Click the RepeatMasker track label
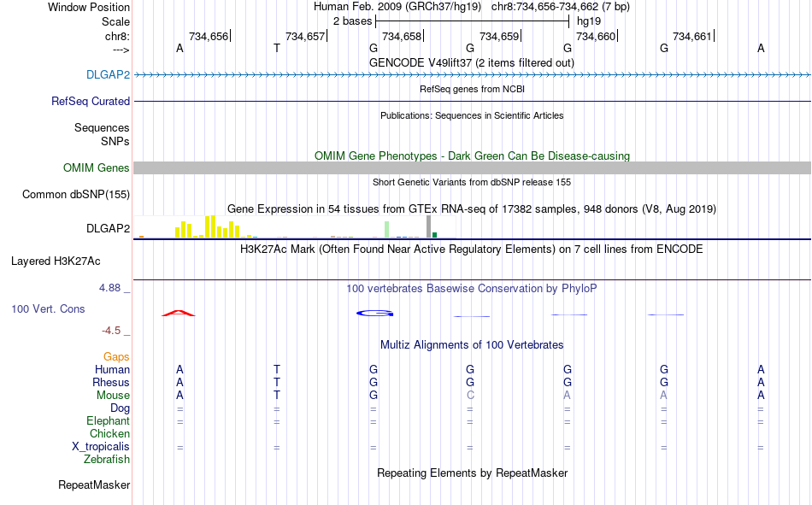Image resolution: width=812 pixels, height=505 pixels. pyautogui.click(x=94, y=484)
